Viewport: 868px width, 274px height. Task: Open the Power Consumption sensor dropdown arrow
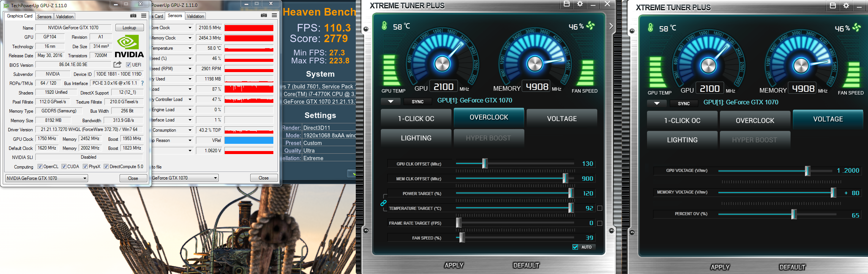coord(190,130)
